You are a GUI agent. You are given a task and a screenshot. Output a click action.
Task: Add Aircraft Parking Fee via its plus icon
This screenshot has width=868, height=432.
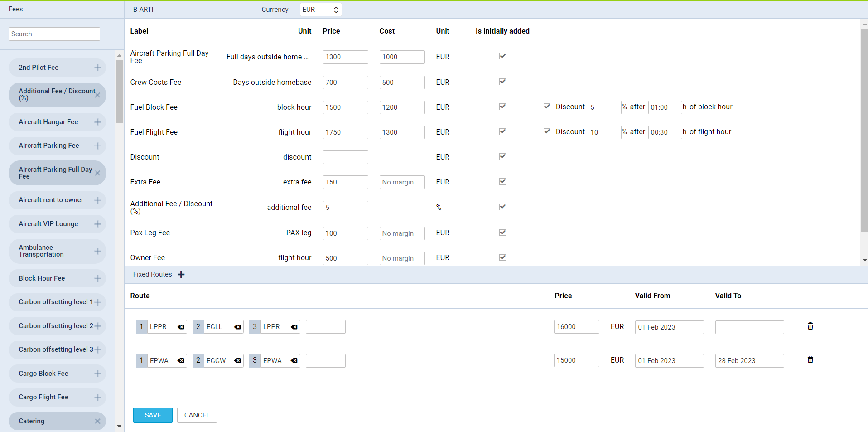pos(97,146)
